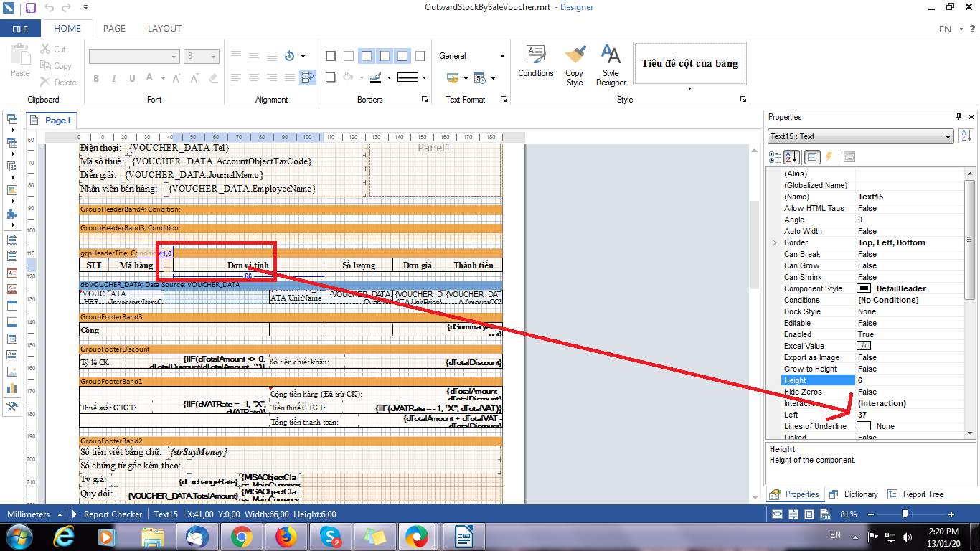The image size is (980, 551).
Task: Click the zoom in plus button
Action: coord(951,514)
